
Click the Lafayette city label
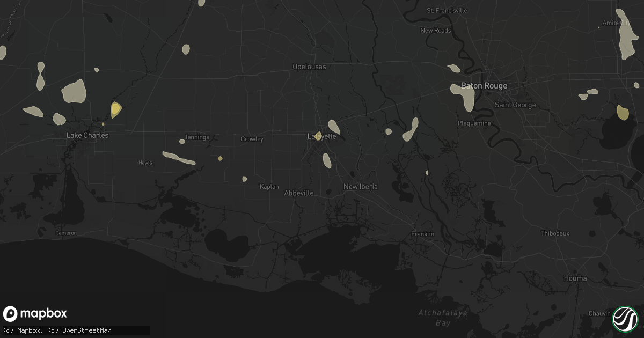pyautogui.click(x=322, y=137)
